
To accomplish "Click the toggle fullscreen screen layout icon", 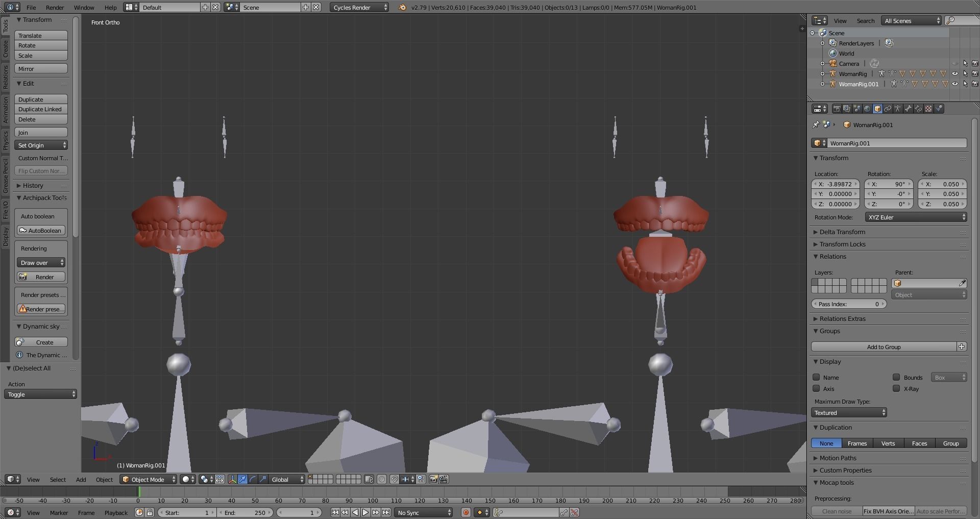I will [130, 7].
